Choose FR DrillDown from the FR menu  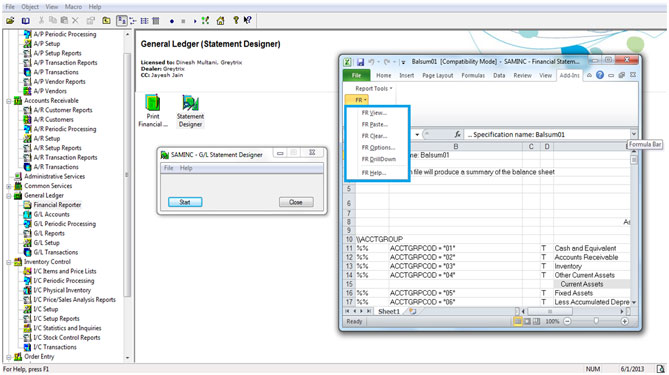tap(379, 159)
